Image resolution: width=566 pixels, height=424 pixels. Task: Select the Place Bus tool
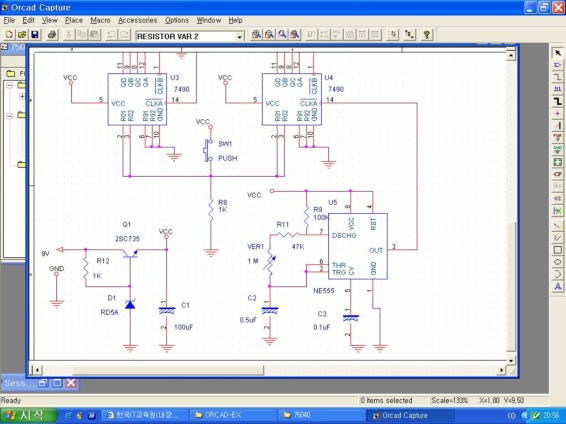(558, 102)
